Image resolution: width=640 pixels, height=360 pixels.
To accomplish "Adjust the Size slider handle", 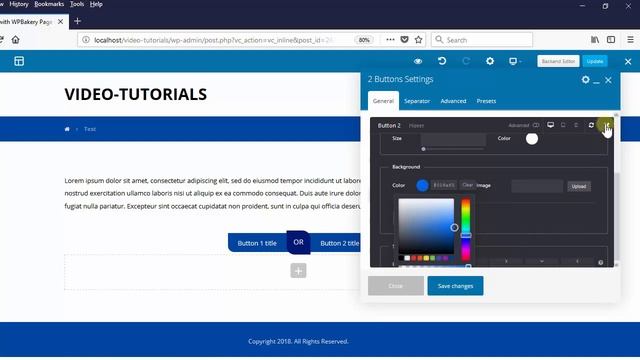I will point(423,149).
